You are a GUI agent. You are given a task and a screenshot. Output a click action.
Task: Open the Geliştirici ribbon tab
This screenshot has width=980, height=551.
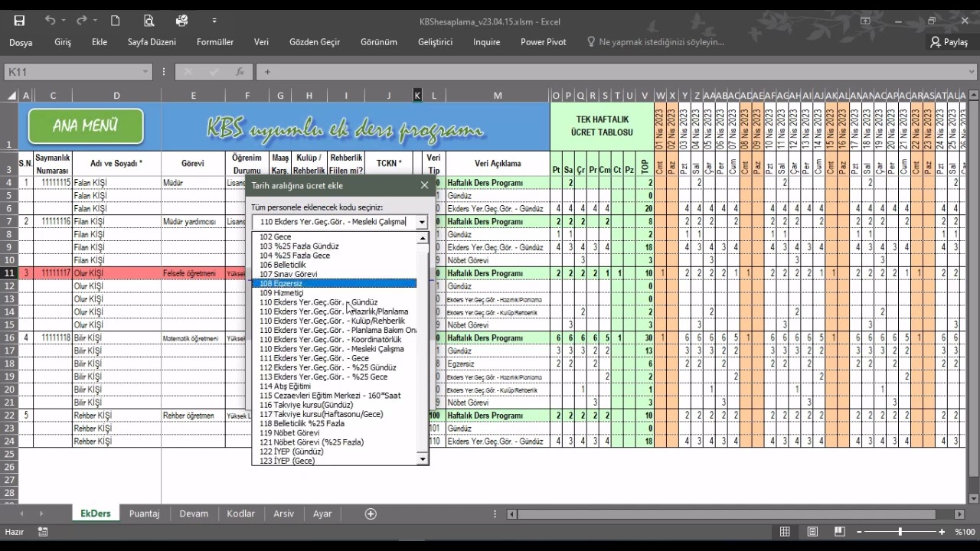pos(435,42)
